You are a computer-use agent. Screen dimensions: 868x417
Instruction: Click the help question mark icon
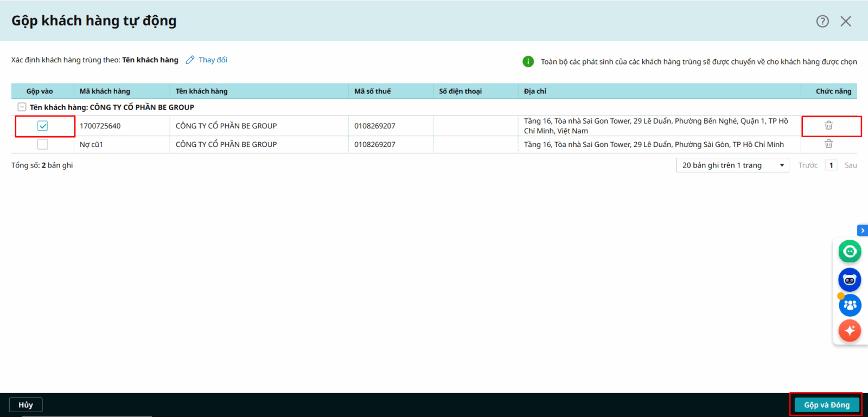pyautogui.click(x=822, y=21)
